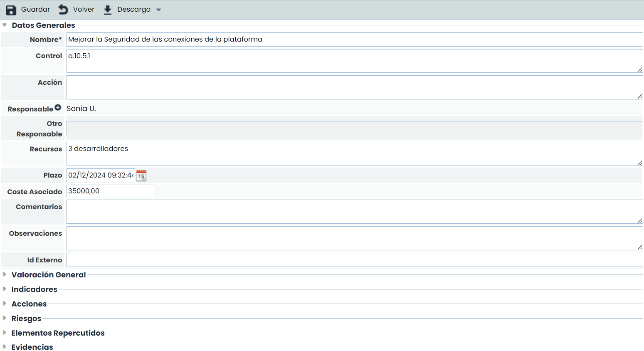Click the Plazo date input field
This screenshot has width=644, height=351.
point(101,175)
